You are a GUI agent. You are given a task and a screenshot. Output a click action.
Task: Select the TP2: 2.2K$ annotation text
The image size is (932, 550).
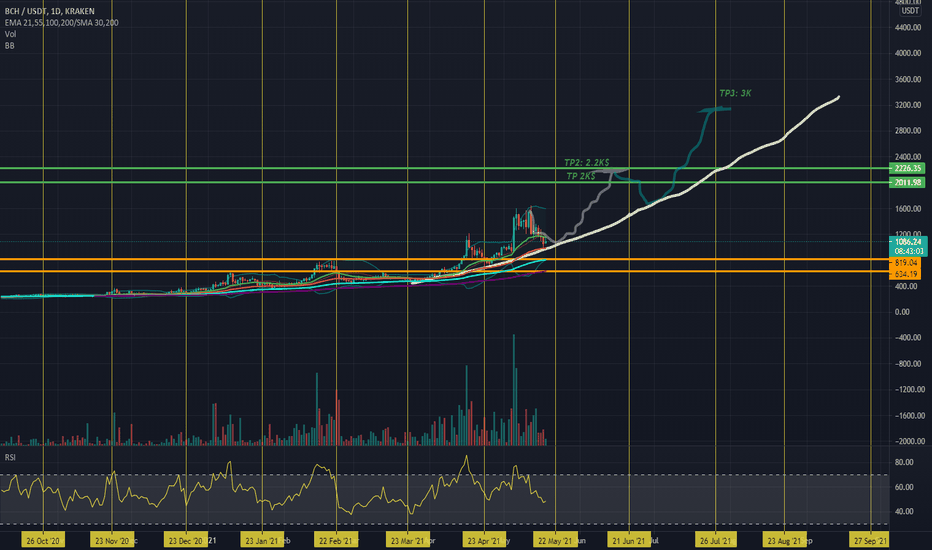coord(586,162)
